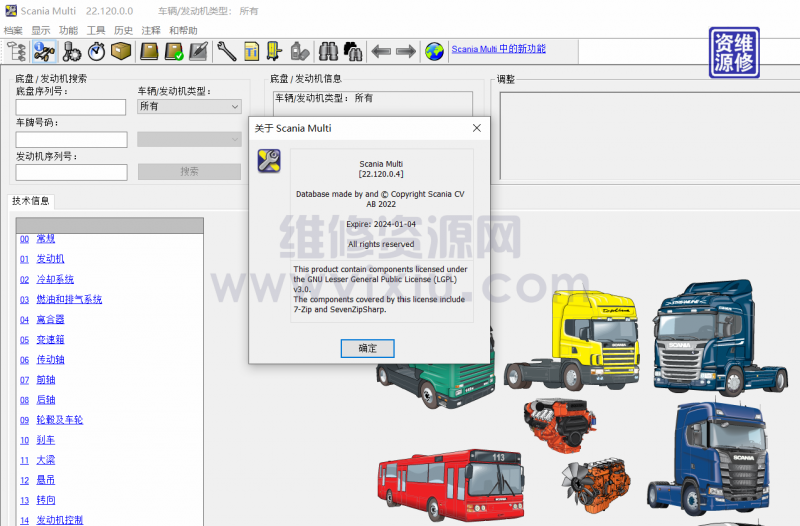Click the 发动机序列号 input field
Image resolution: width=800 pixels, height=526 pixels.
[x=71, y=172]
